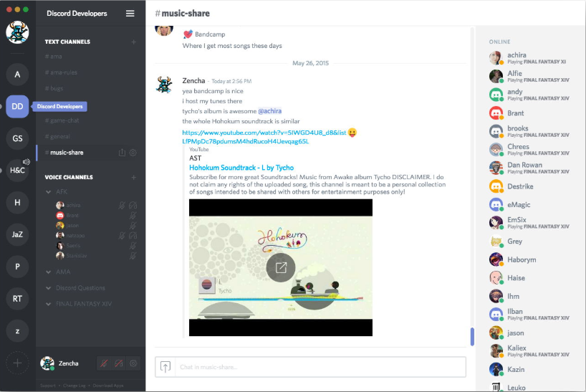Viewport: 586px width, 392px height.
Task: Click Destrike's orange avatar in member list
Action: (496, 186)
